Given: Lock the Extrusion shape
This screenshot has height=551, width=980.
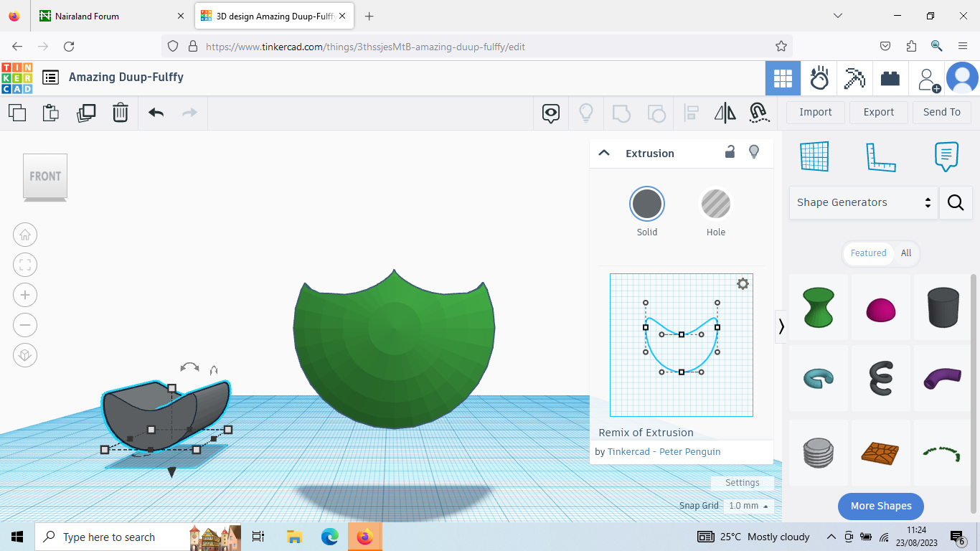Looking at the screenshot, I should pyautogui.click(x=730, y=152).
